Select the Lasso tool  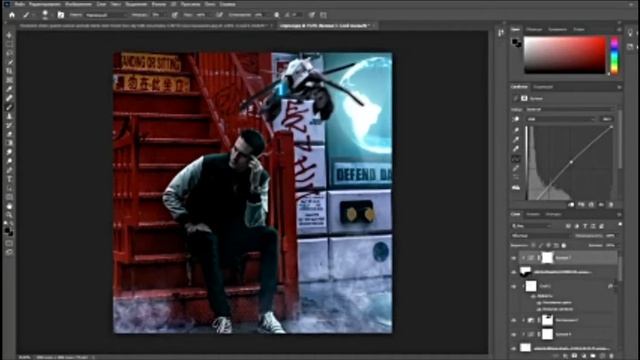pyautogui.click(x=9, y=53)
